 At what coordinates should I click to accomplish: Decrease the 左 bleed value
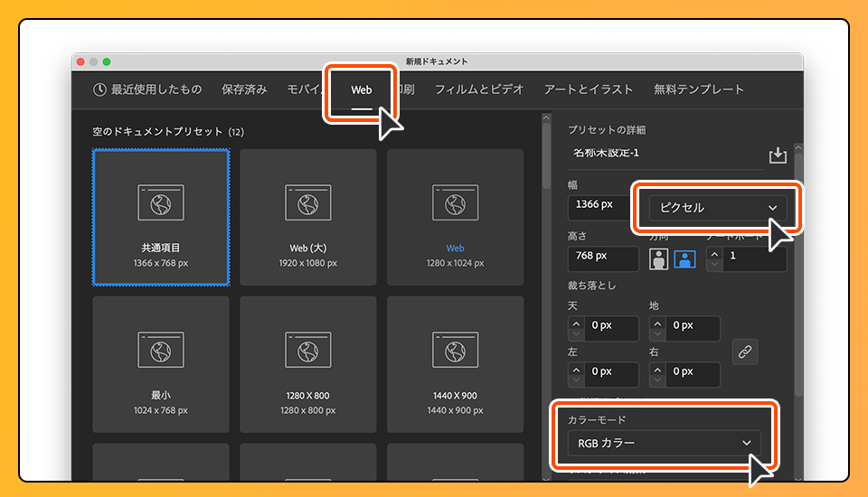tap(576, 380)
